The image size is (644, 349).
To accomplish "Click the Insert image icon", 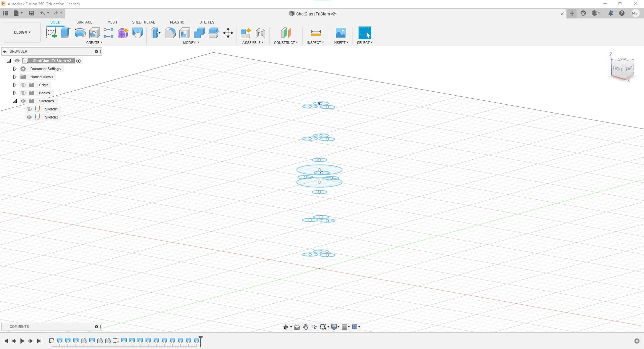I will [340, 33].
